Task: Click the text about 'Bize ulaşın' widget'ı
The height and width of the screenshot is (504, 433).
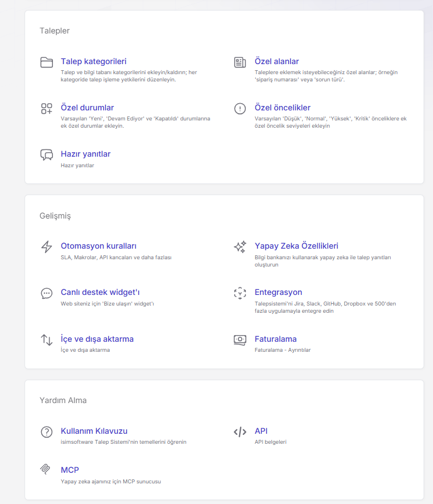Action: pyautogui.click(x=108, y=304)
